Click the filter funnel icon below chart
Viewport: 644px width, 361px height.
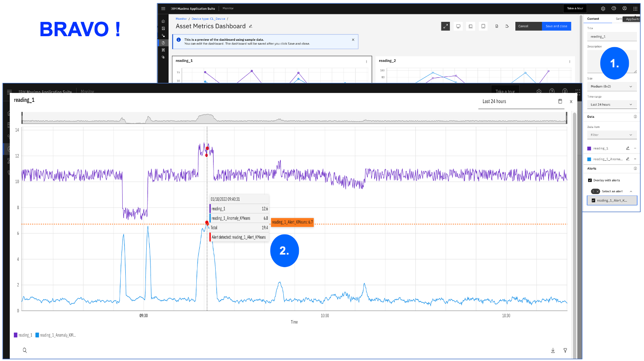pyautogui.click(x=565, y=350)
